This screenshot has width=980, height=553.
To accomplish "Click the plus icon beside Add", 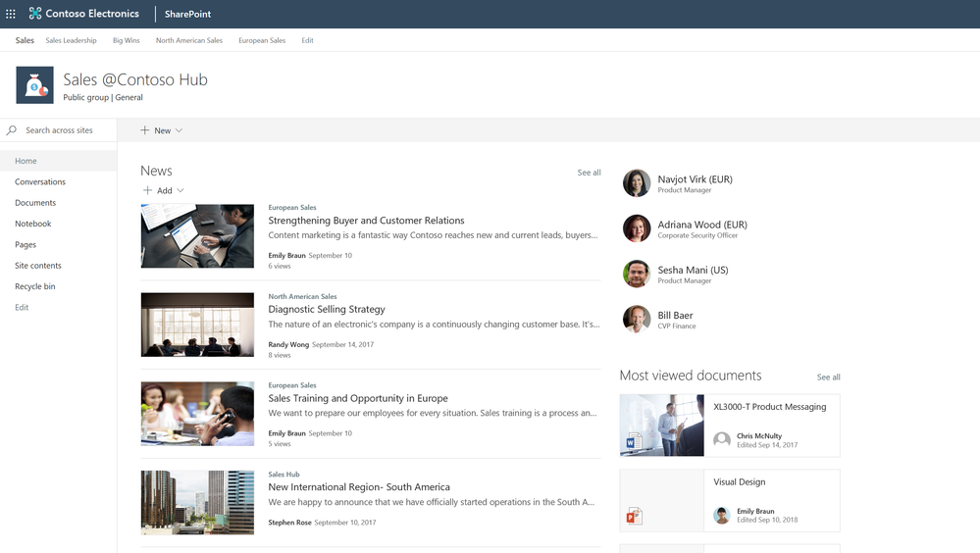I will point(147,190).
